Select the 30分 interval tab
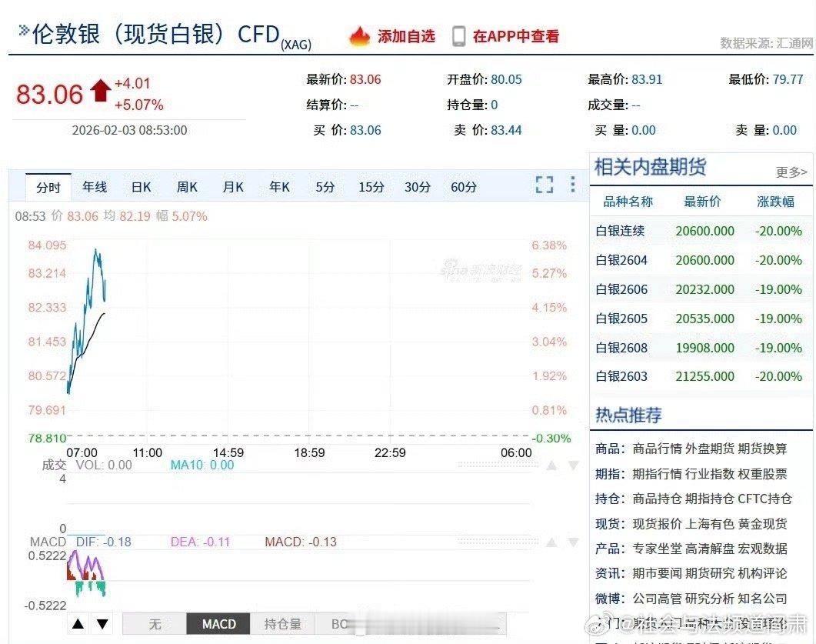Viewport: 816px width, 644px height. 418,187
